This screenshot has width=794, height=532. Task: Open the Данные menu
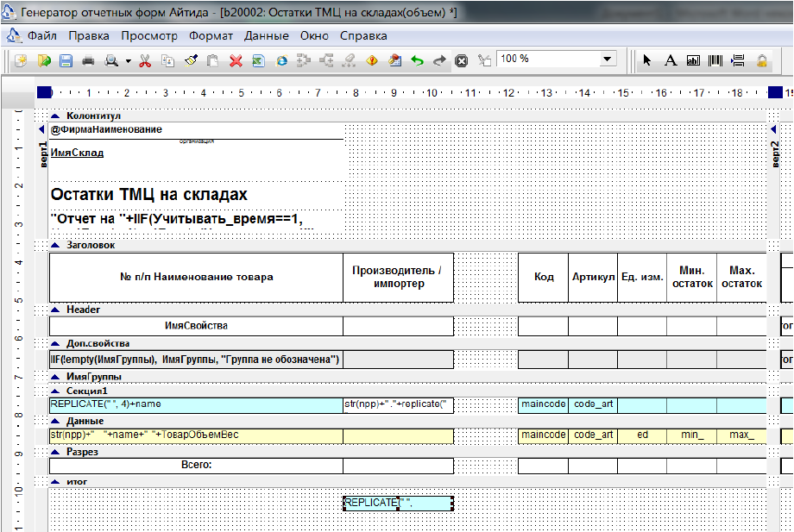[267, 36]
